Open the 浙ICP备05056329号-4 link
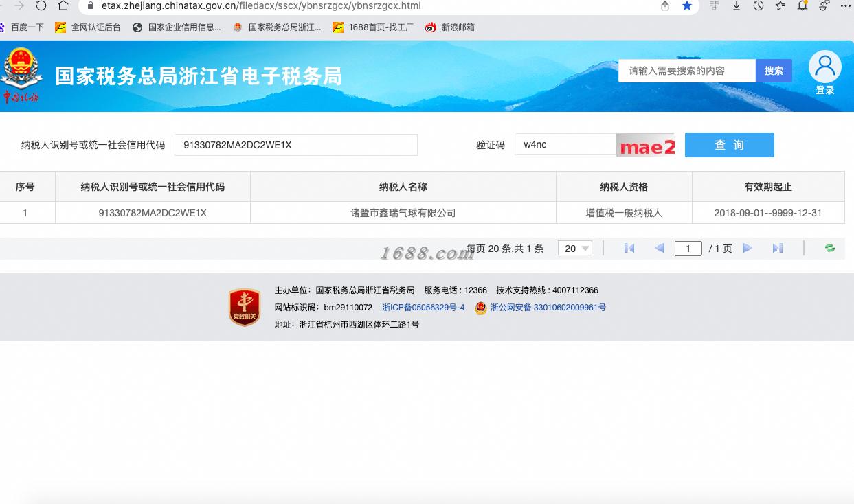The width and height of the screenshot is (854, 504). (423, 308)
